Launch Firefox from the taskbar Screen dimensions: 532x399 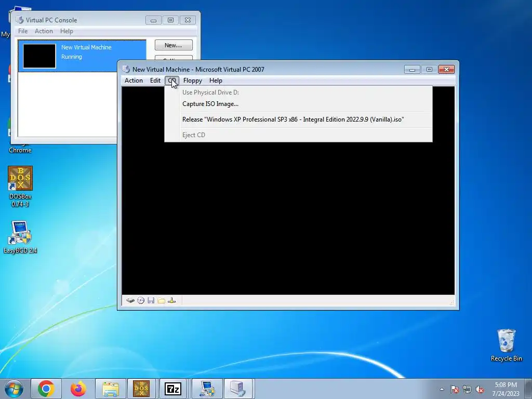click(x=78, y=389)
